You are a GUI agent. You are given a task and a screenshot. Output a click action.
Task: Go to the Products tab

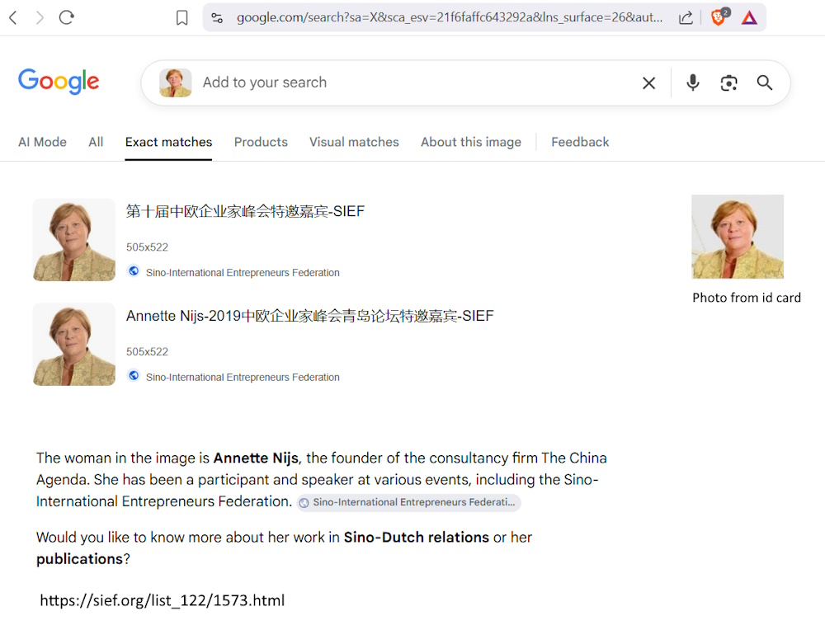261,142
